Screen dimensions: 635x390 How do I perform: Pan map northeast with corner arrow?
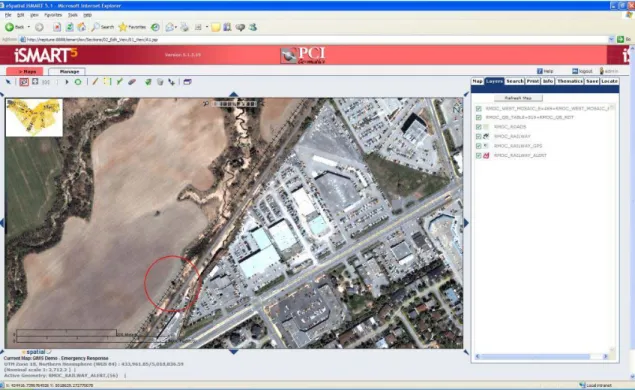click(x=466, y=94)
